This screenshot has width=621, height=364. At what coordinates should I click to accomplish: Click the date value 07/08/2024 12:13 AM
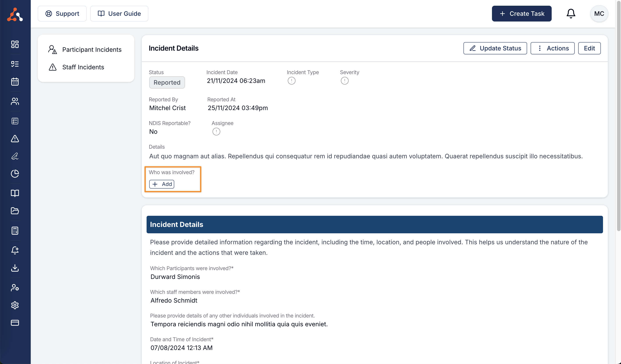pos(181,348)
